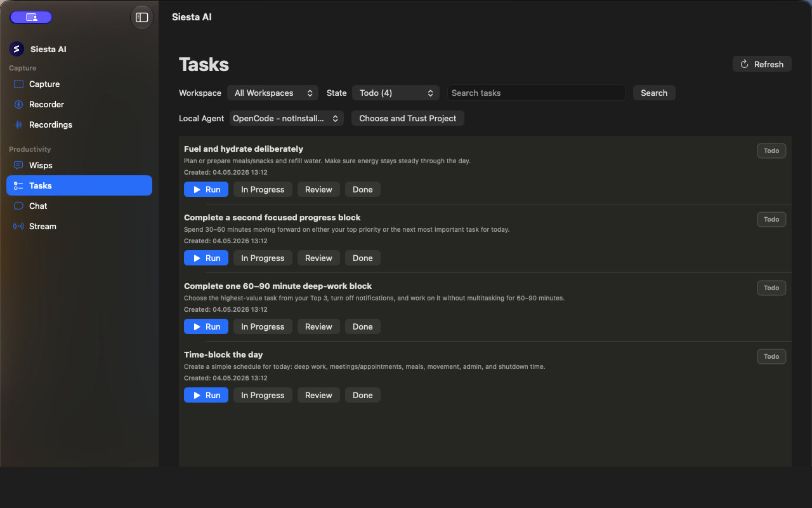Click Todo badge on deep-work block task
This screenshot has height=508, width=812.
[x=771, y=288]
